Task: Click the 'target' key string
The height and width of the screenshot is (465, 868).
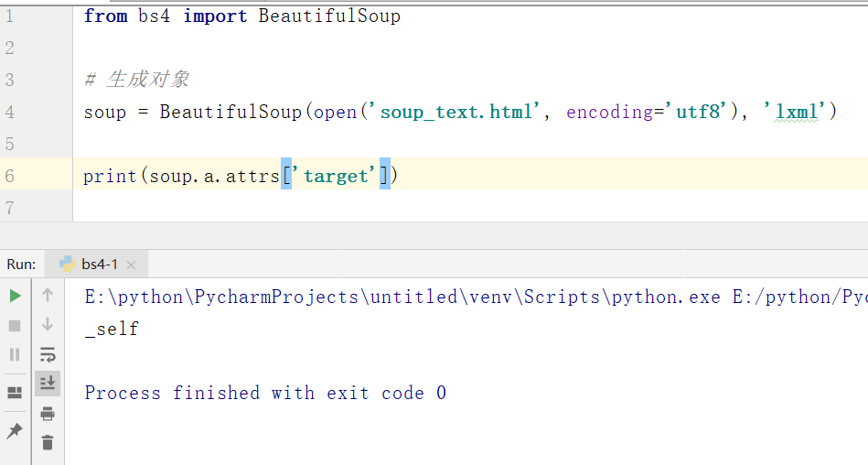Action: (x=336, y=177)
